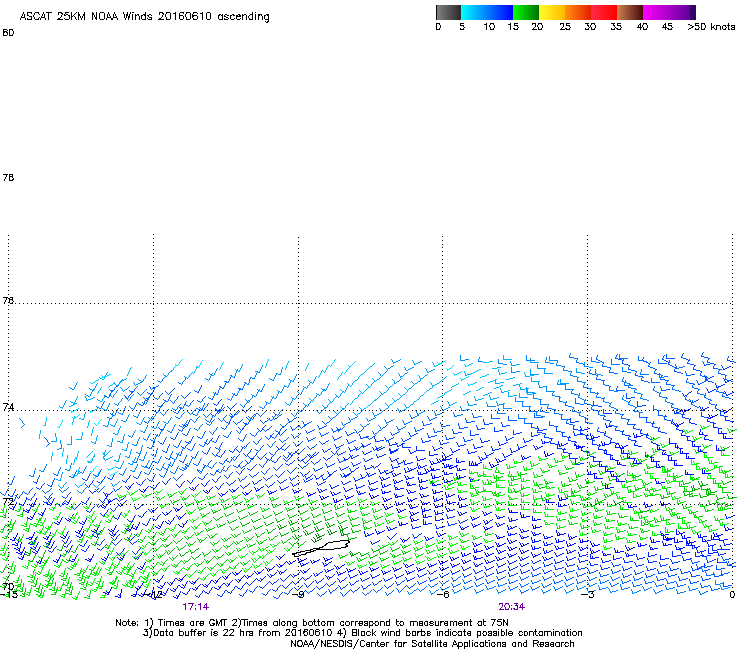
Task: Click the '-15' longitude axis label
Action: click(9, 595)
